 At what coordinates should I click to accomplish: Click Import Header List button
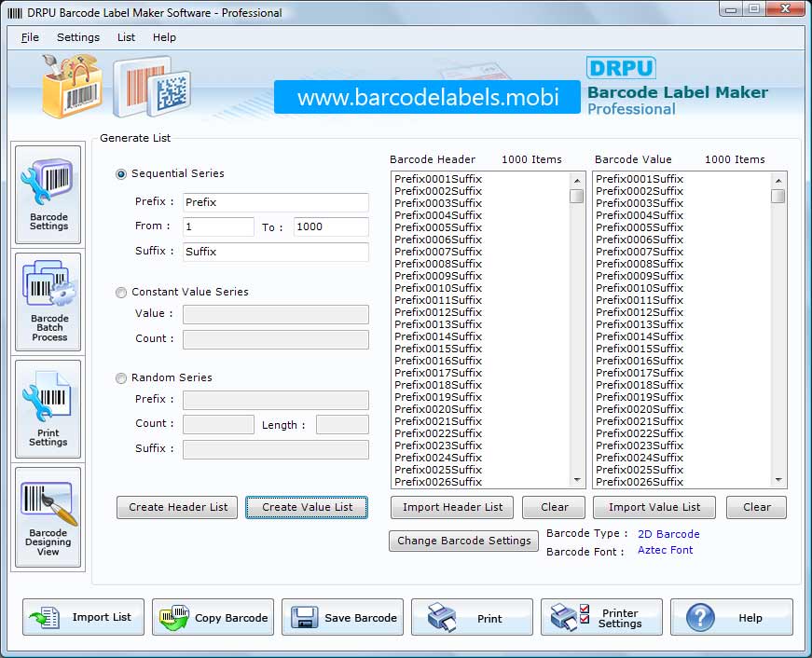452,507
